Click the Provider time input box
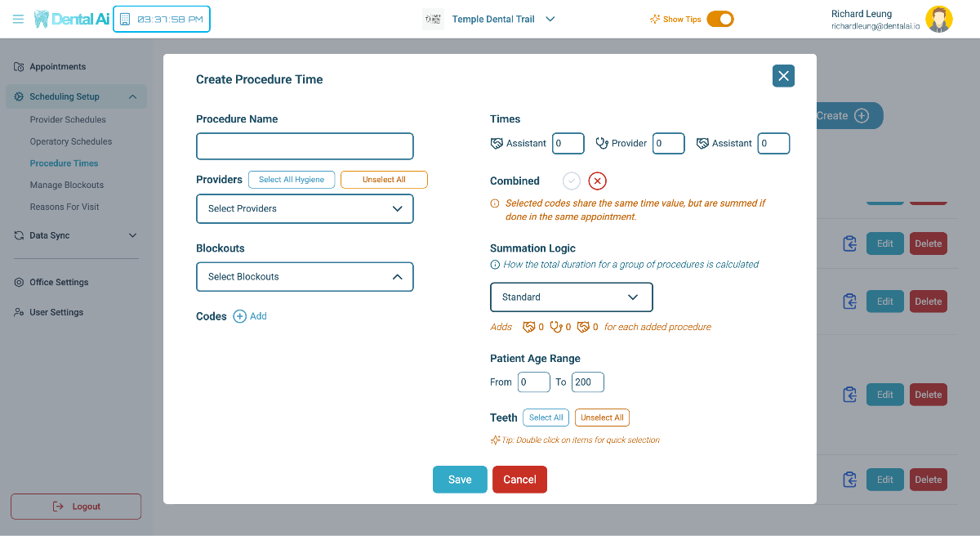 (669, 144)
